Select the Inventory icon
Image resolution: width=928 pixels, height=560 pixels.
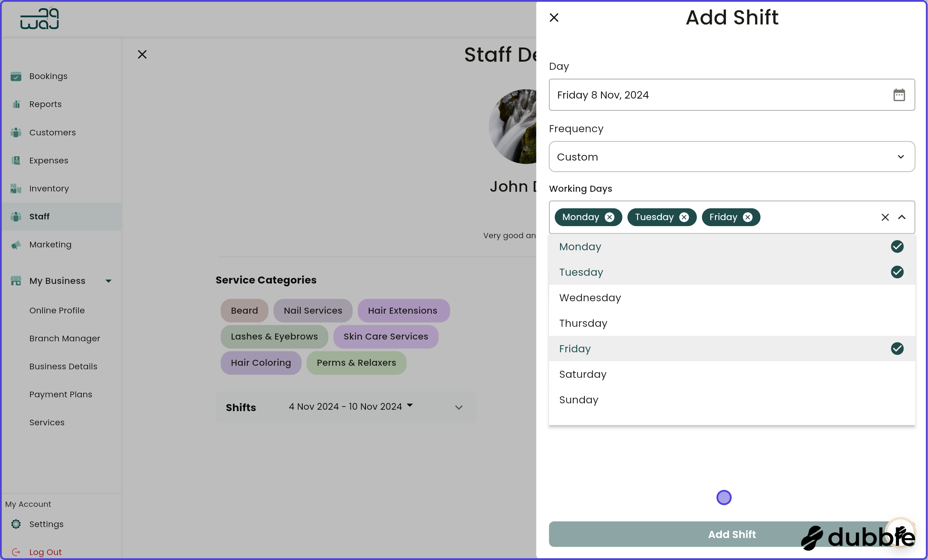tap(16, 189)
